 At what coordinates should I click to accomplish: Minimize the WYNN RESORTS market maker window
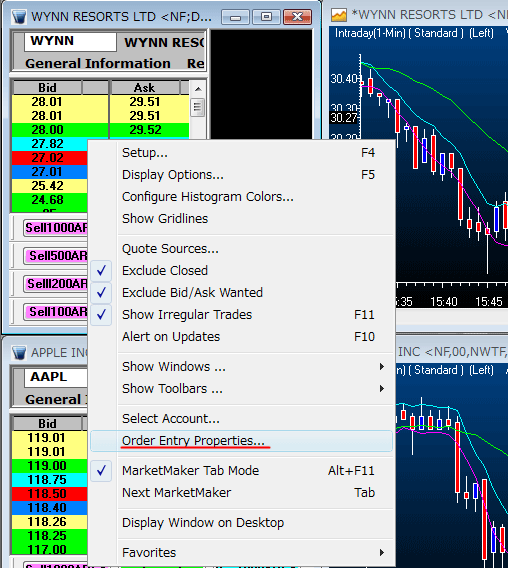[235, 17]
